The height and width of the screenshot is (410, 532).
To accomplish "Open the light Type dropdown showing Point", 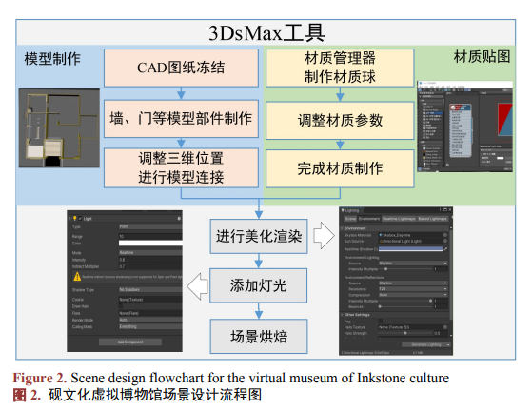I will point(150,226).
